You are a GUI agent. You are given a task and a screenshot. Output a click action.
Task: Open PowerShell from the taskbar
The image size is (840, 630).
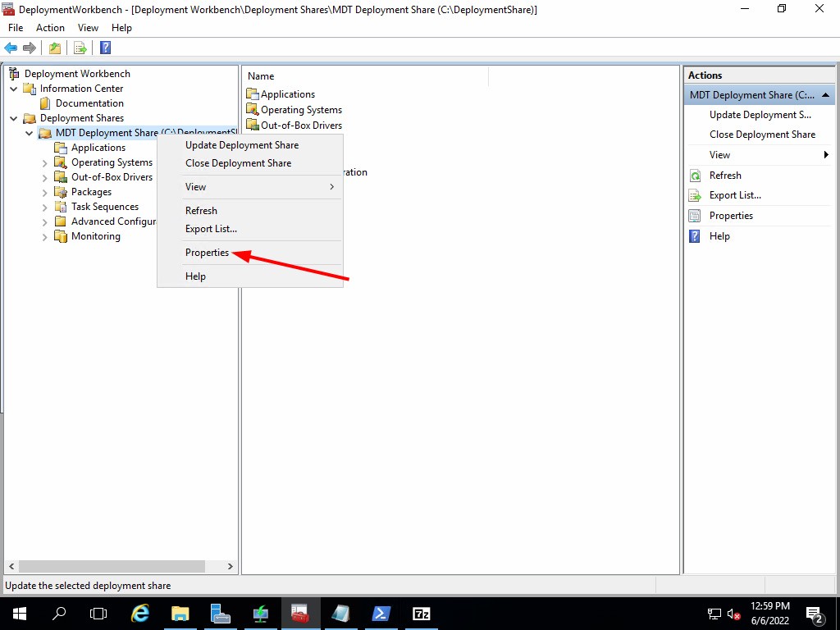[x=381, y=613]
